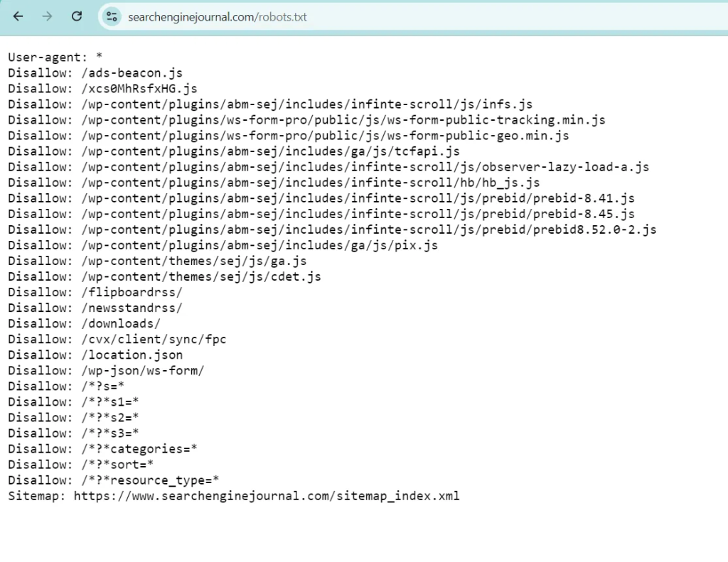Click the line ending in prebid-8.41.js

pyautogui.click(x=321, y=199)
